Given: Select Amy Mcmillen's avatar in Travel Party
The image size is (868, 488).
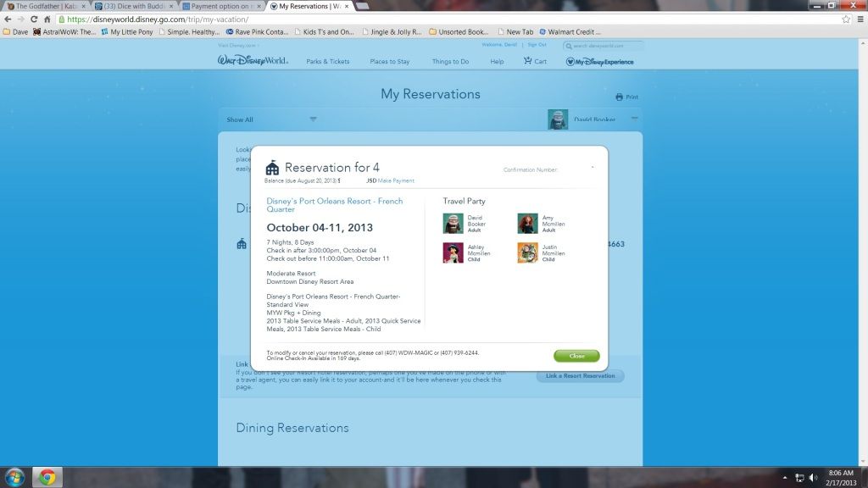Looking at the screenshot, I should [x=527, y=224].
